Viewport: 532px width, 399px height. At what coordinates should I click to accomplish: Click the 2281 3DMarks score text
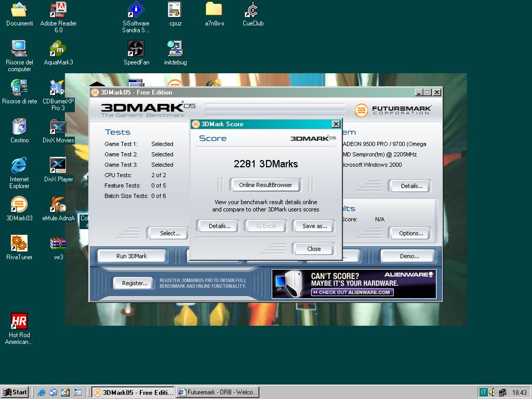point(265,164)
